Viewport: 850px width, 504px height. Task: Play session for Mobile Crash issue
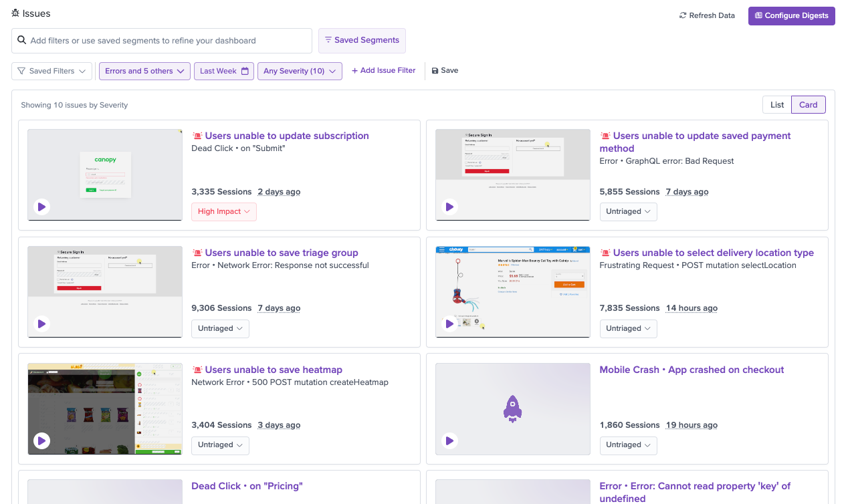pyautogui.click(x=449, y=440)
